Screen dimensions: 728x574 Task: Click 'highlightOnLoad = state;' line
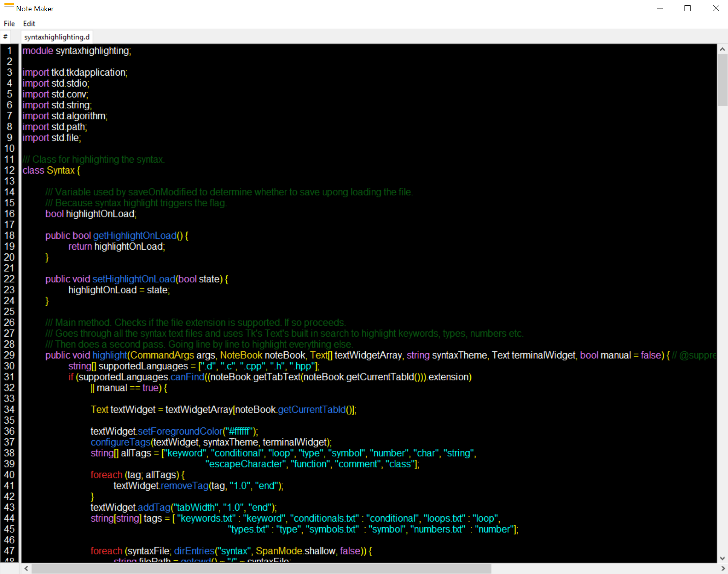click(119, 290)
